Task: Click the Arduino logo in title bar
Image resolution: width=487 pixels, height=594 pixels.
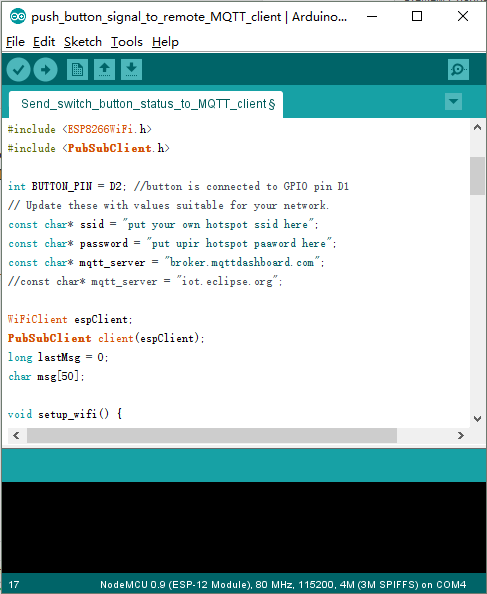Action: (17, 17)
